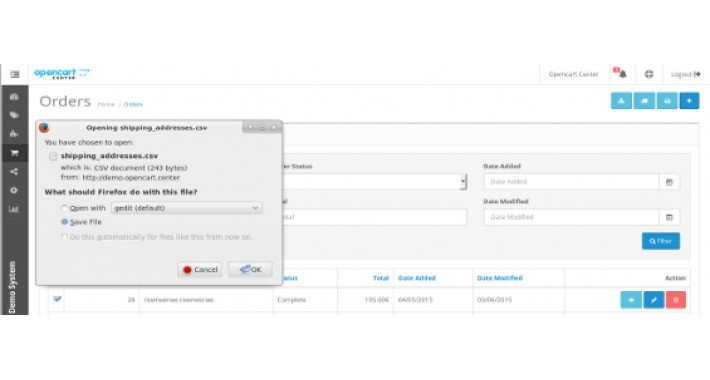This screenshot has height=380, width=710.
Task: Open the System gear sidebar icon
Action: coord(14,190)
